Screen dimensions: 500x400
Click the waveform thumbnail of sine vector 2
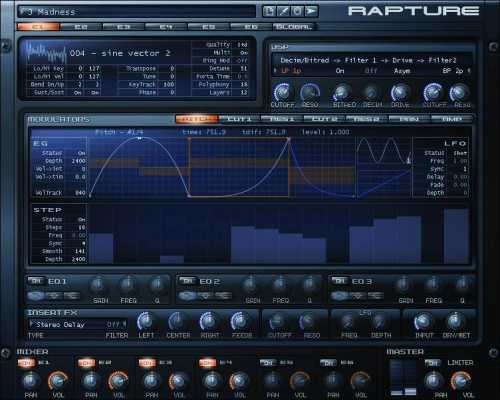(46, 52)
